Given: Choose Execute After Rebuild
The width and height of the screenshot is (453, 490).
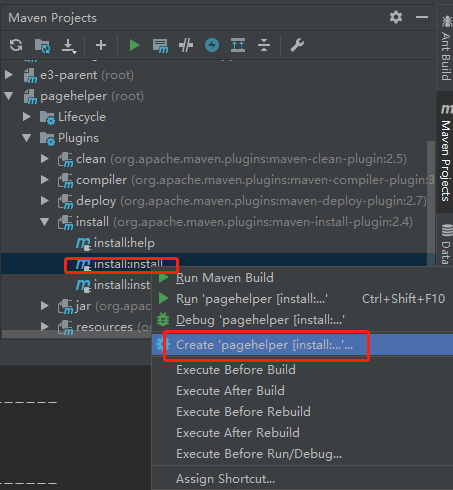Looking at the screenshot, I should click(x=302, y=433).
